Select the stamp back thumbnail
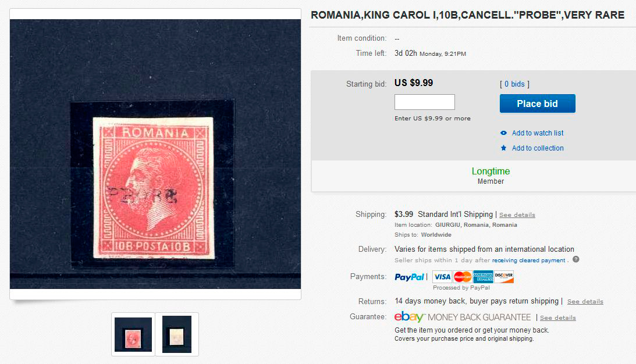 pos(177,334)
